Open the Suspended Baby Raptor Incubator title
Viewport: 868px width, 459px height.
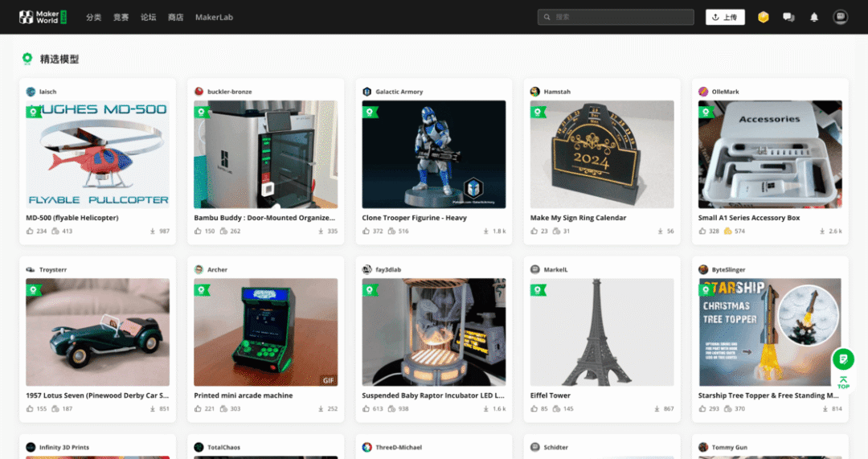tap(433, 395)
